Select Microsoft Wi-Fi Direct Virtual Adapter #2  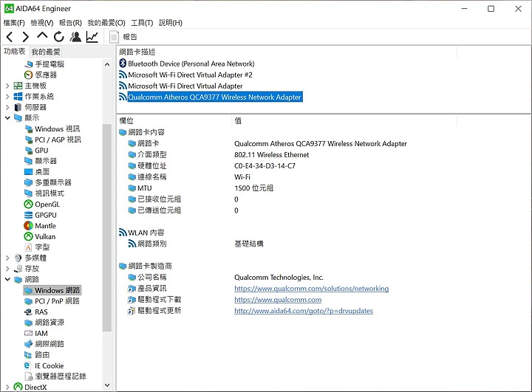pyautogui.click(x=185, y=75)
